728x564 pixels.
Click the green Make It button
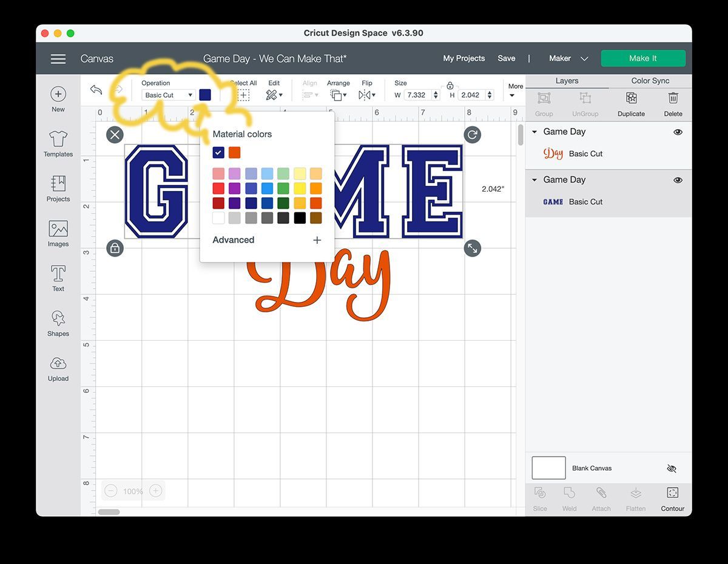(x=643, y=58)
